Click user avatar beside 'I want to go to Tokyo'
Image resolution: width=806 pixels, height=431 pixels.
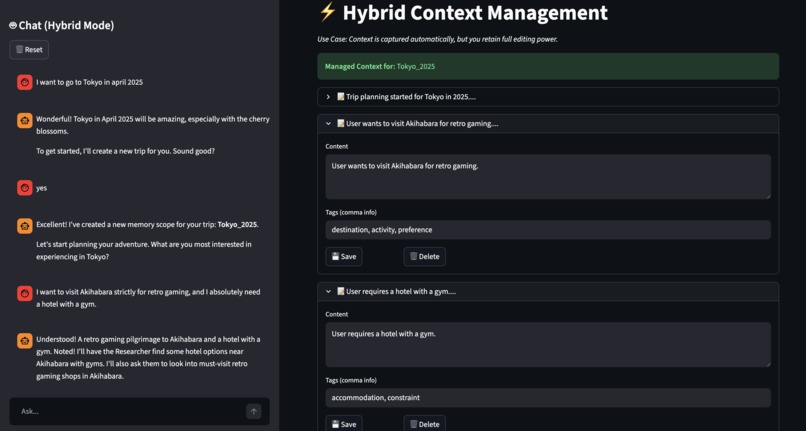coord(25,82)
